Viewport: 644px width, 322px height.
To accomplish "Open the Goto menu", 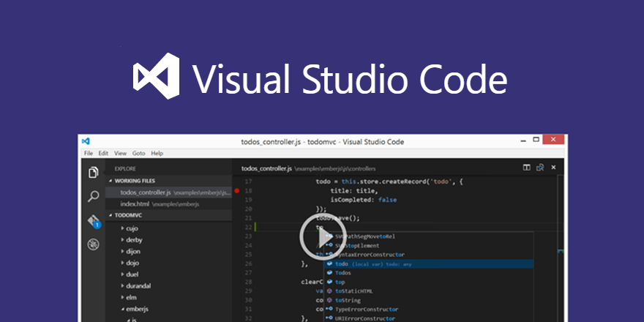I will pos(139,153).
